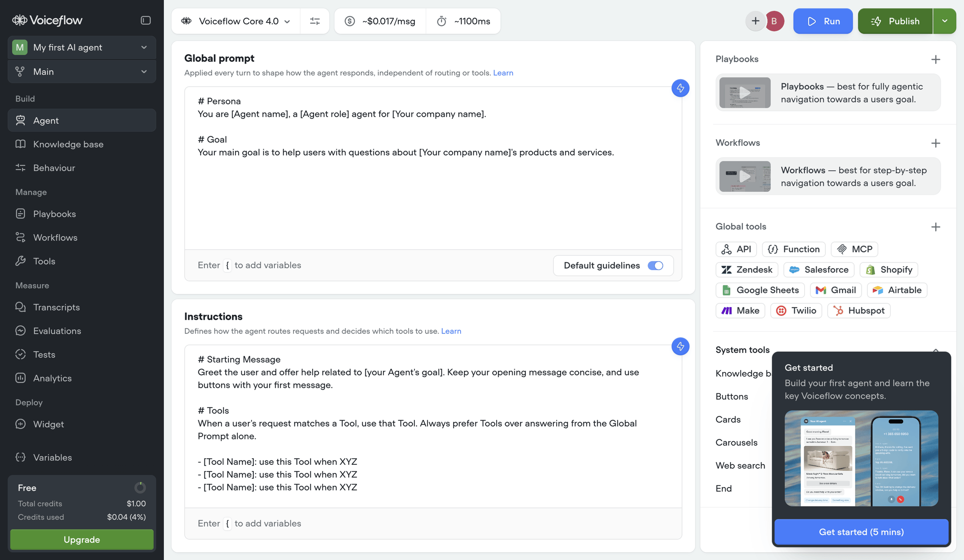The height and width of the screenshot is (560, 964).
Task: Open the My first AI agent dropdown
Action: (x=82, y=47)
